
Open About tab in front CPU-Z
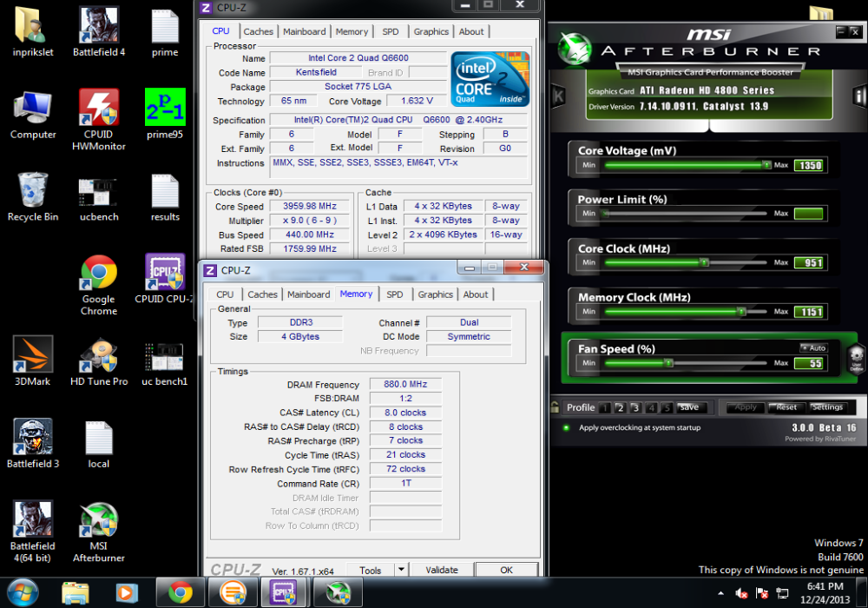point(476,294)
